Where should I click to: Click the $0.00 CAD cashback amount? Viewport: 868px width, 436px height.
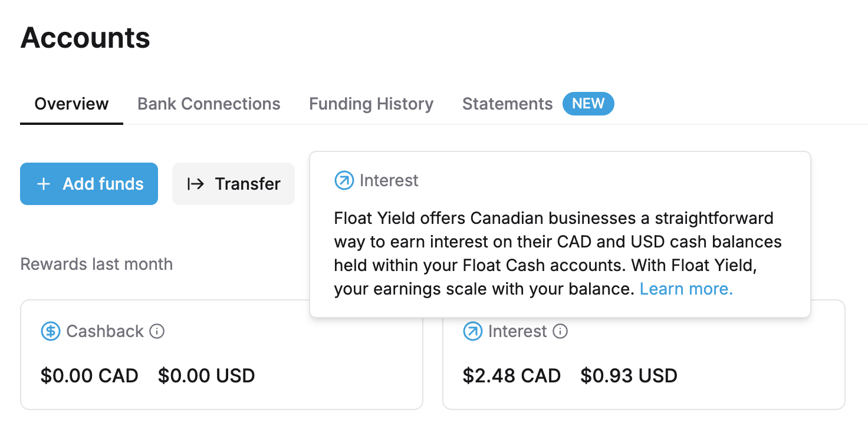tap(89, 375)
